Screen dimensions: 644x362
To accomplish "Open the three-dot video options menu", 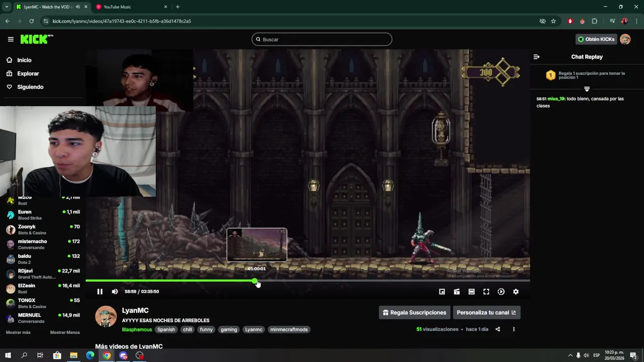I will pos(514,329).
